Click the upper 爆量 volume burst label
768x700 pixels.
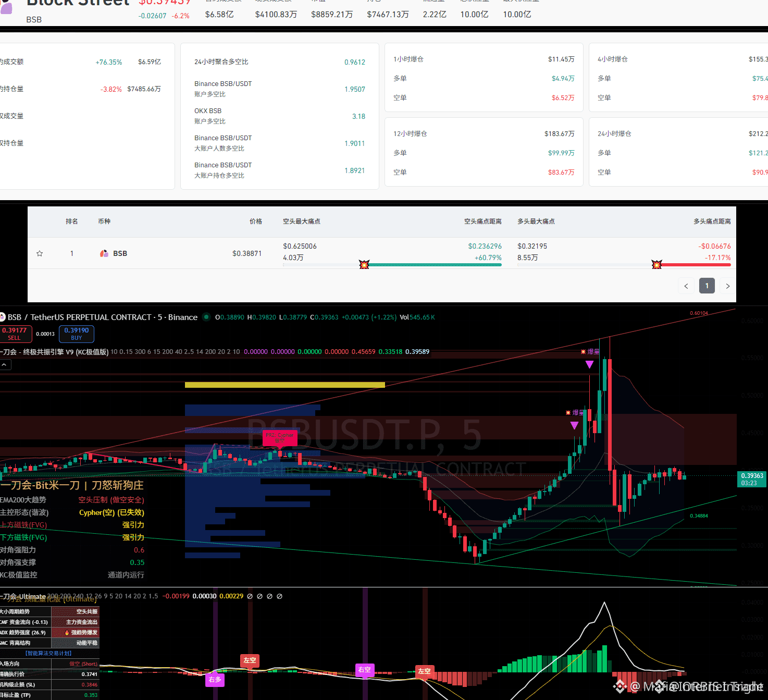pos(590,352)
